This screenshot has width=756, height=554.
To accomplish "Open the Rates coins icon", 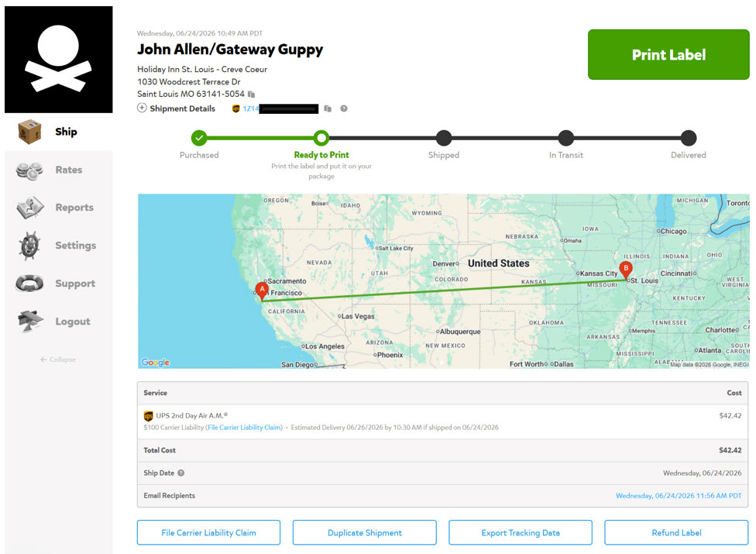I will 29,170.
